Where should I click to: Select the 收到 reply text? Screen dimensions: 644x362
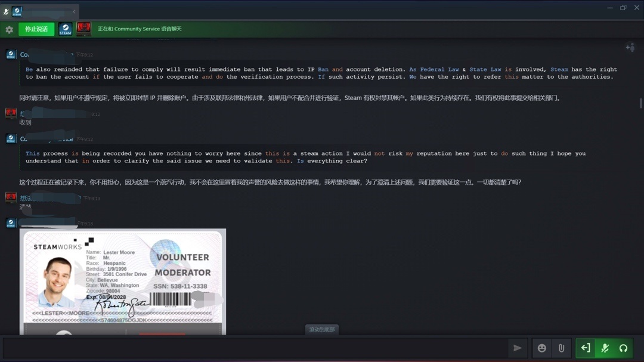tap(25, 122)
